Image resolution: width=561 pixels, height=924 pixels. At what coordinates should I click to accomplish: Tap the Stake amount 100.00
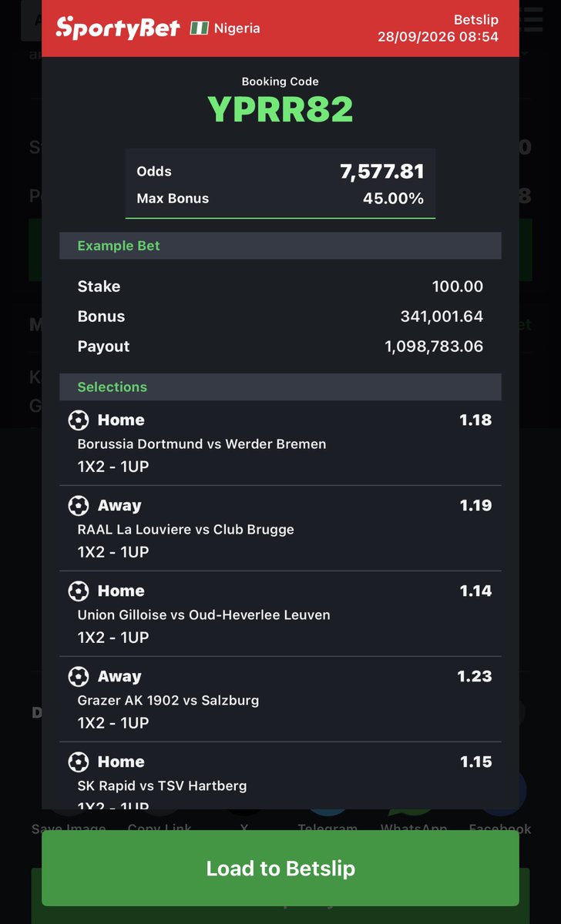coord(458,286)
